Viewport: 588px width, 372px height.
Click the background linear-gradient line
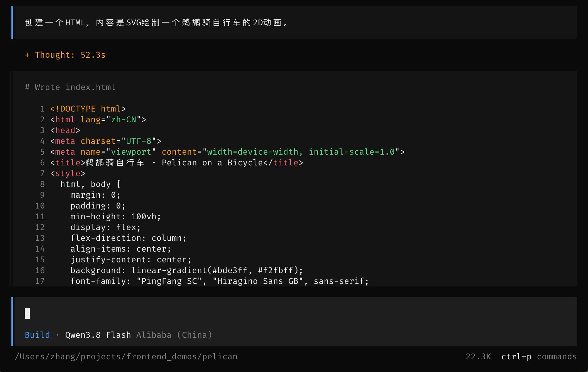click(x=187, y=270)
